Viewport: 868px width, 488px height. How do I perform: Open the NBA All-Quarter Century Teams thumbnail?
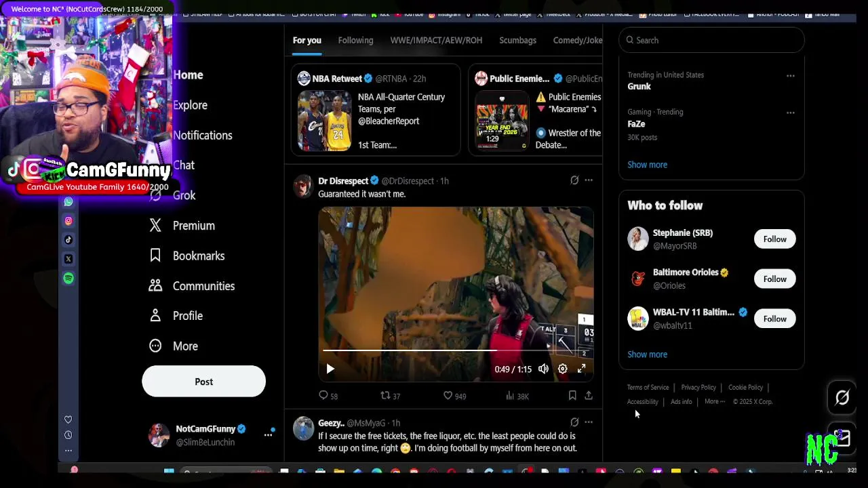pyautogui.click(x=324, y=121)
